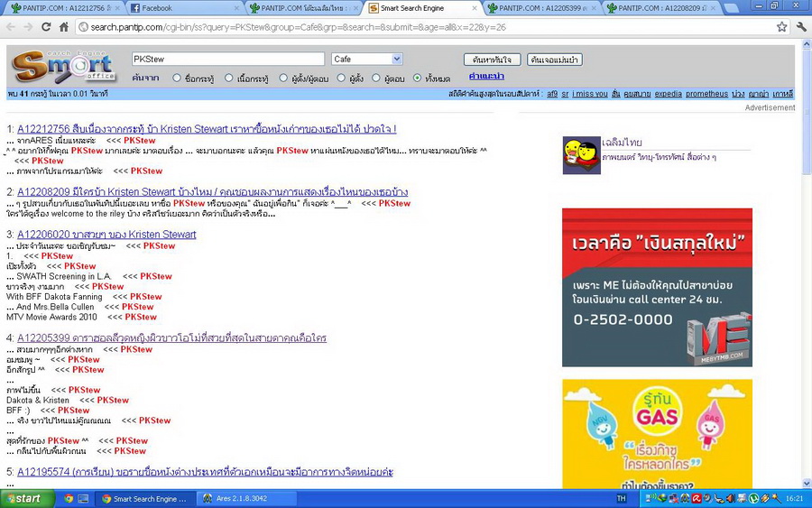This screenshot has width=812, height=508.
Task: Open result A12205399 Hollywood star thread
Action: [x=172, y=338]
